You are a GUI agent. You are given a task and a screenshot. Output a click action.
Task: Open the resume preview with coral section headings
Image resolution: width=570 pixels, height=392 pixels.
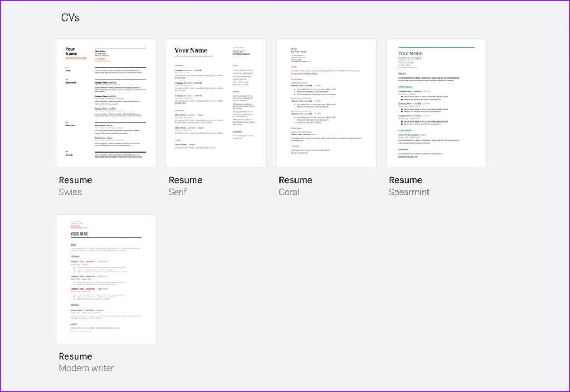pos(326,102)
